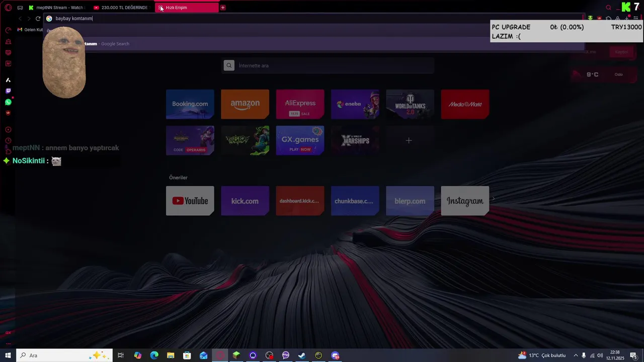Screen dimensions: 644x362
Task: Click the search magnifier beside Internette ara
Action: [229, 65]
